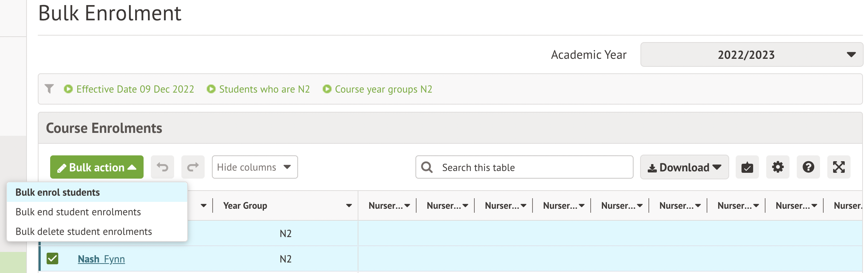868x273 pixels.
Task: Open the Download dropdown button
Action: (684, 167)
